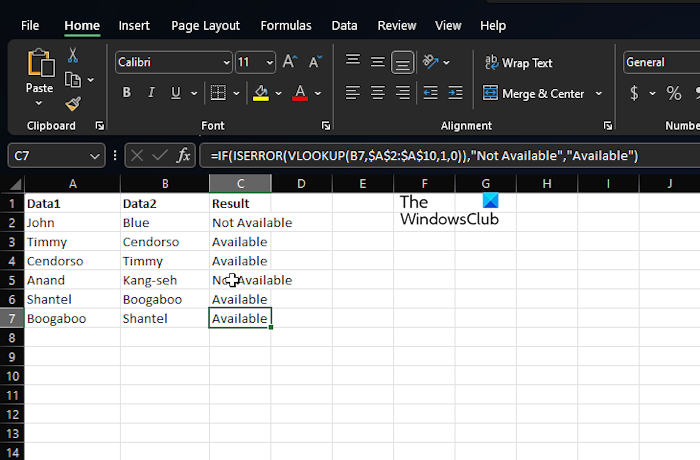The height and width of the screenshot is (460, 700).
Task: Toggle Bold formatting
Action: pos(126,93)
